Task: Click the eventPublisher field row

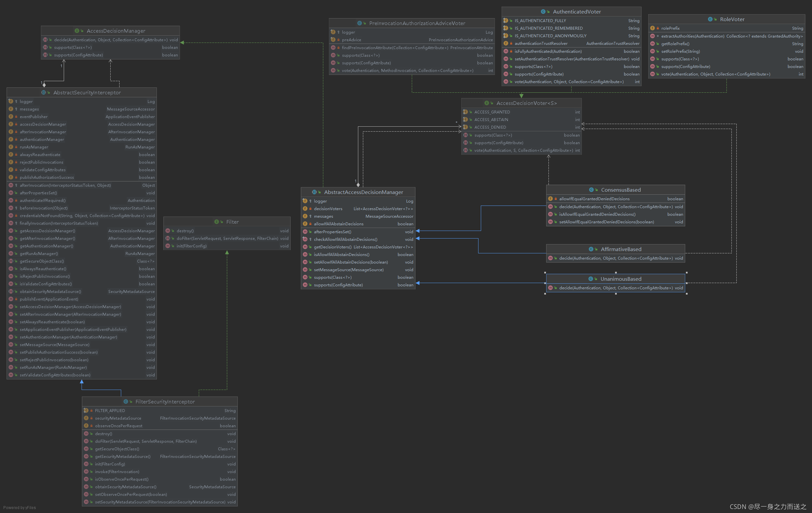Action: coord(82,116)
